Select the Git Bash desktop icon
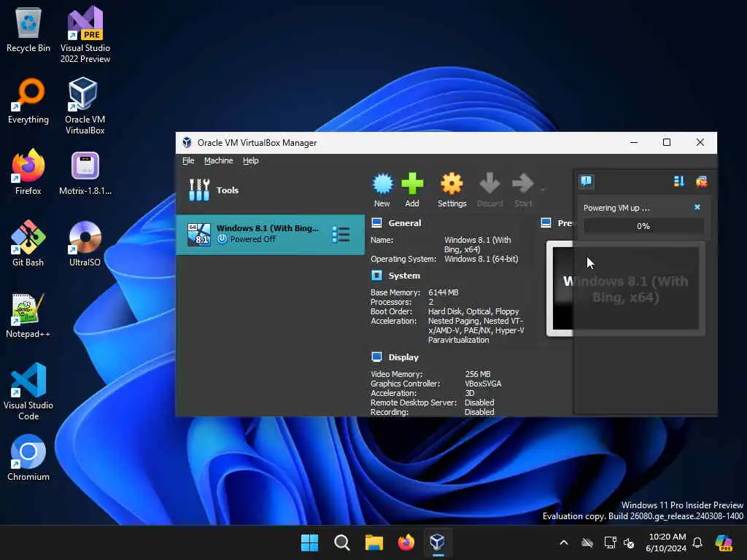 click(28, 244)
